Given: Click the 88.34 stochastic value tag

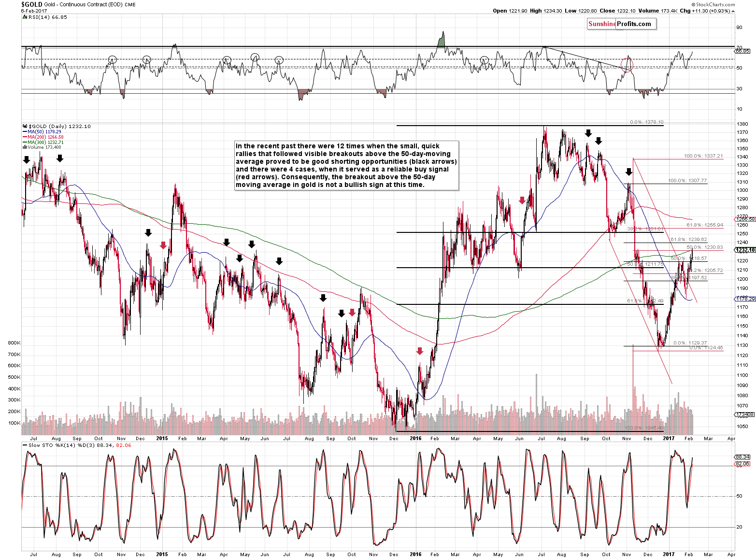Looking at the screenshot, I should pos(742,457).
